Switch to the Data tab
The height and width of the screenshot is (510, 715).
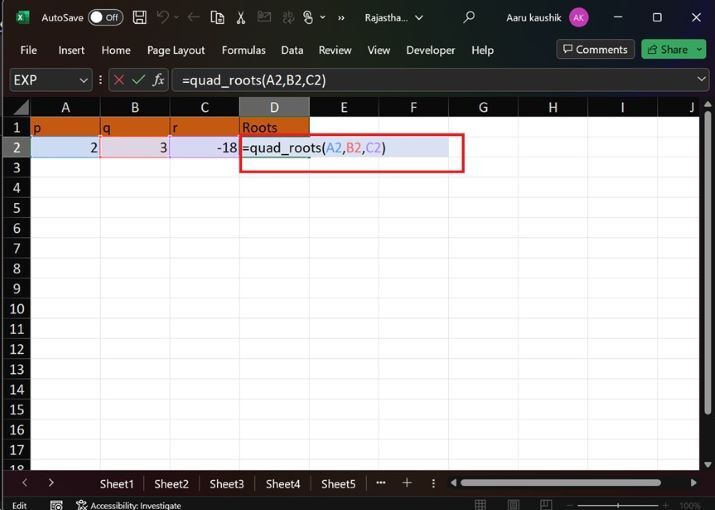coord(292,50)
